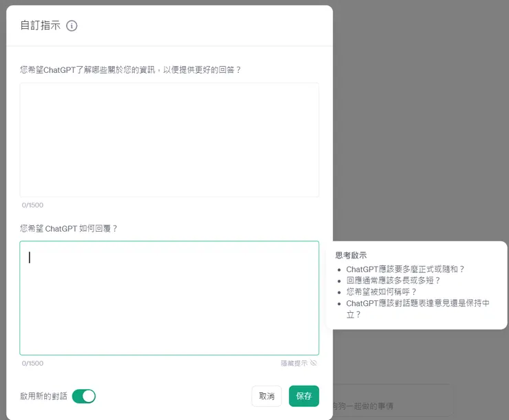The width and height of the screenshot is (509, 420).
Task: Click the 隱藏提示 link
Action: pyautogui.click(x=294, y=363)
